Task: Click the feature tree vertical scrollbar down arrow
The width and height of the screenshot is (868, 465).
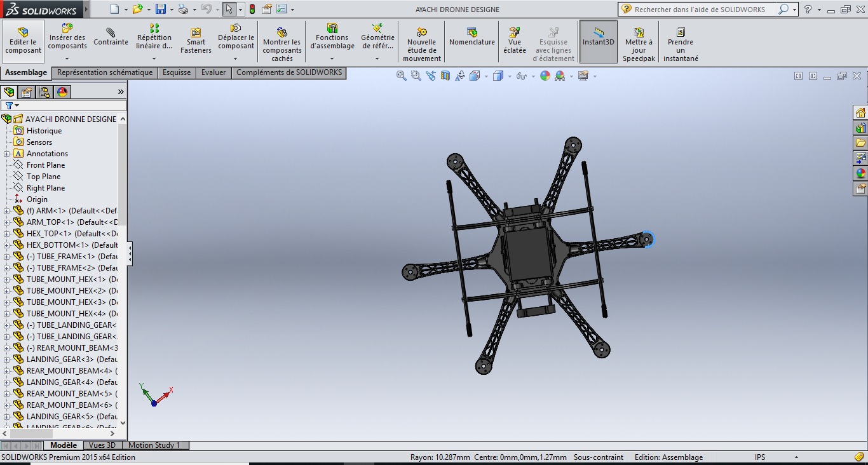Action: 123,422
